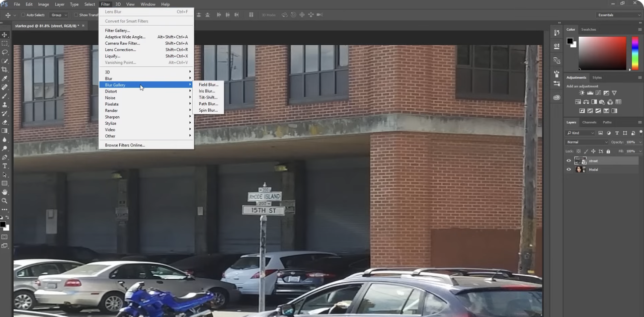Add a Photo Filter adjustment
Viewport: 644px width, 317px height.
click(602, 102)
